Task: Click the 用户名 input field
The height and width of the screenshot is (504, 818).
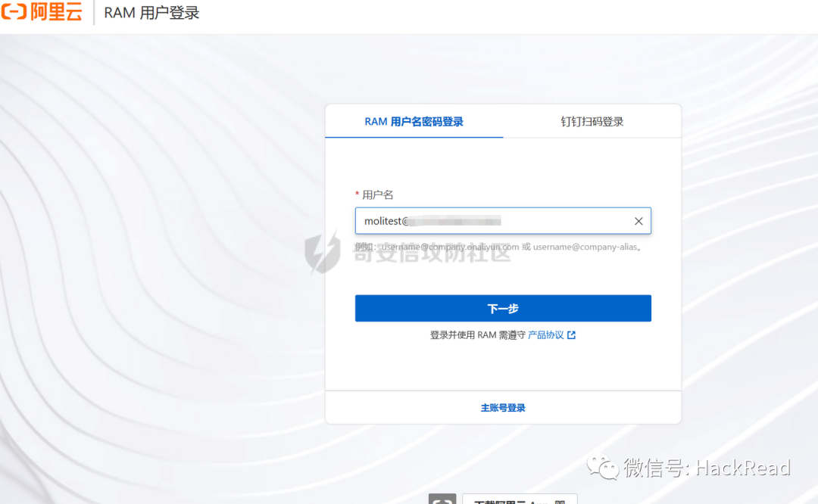Action: coord(503,221)
